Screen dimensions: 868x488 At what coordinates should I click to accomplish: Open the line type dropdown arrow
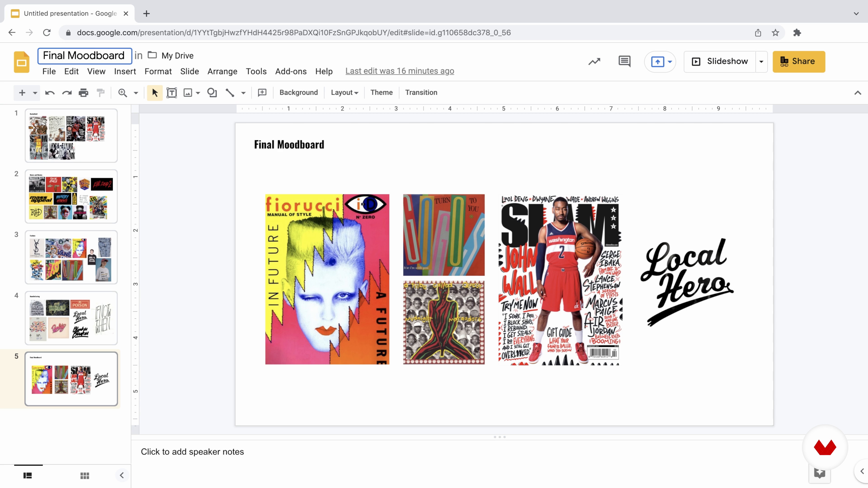tap(243, 93)
